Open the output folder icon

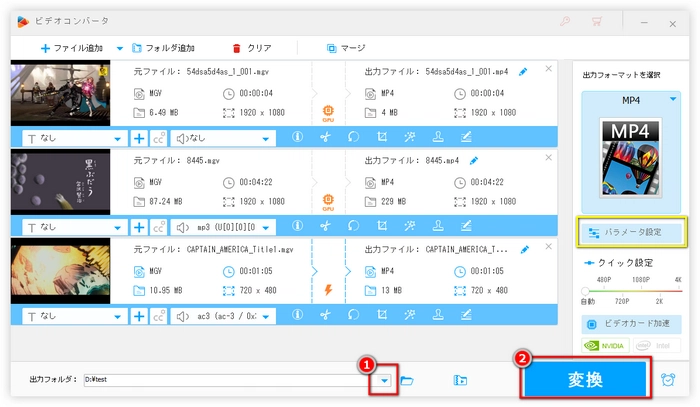pyautogui.click(x=407, y=380)
